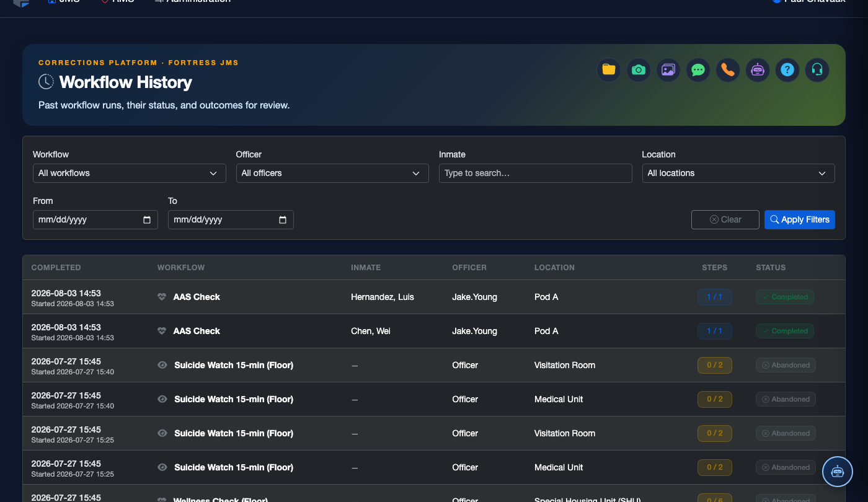Focus the Inmate search field

coord(536,173)
